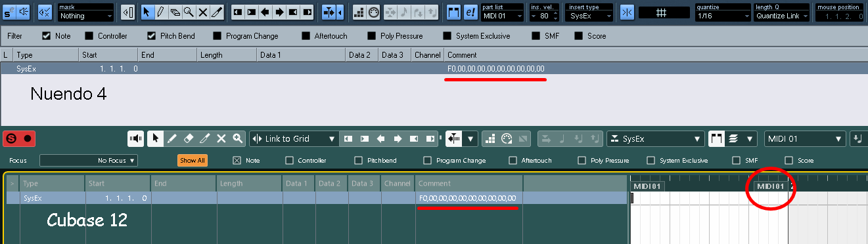Toggle Auto-Scroll icon in Cubase 12 toolbar
This screenshot has height=244, width=868.
click(453, 138)
